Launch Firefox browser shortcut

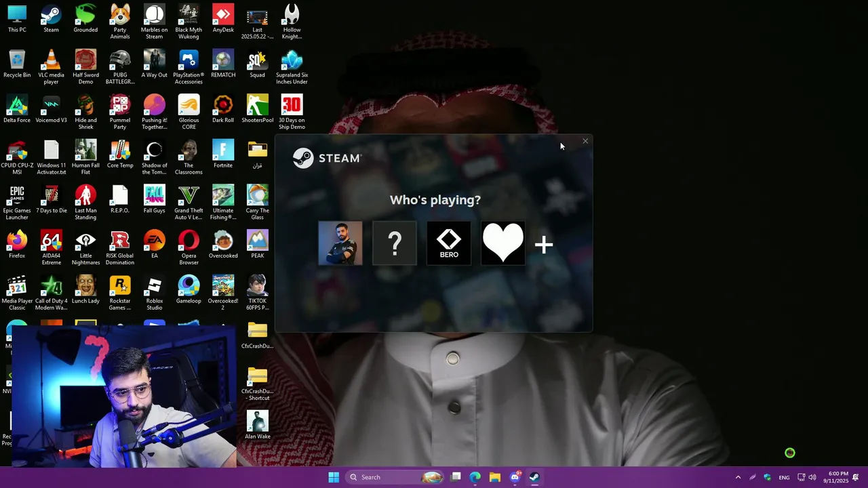click(17, 245)
